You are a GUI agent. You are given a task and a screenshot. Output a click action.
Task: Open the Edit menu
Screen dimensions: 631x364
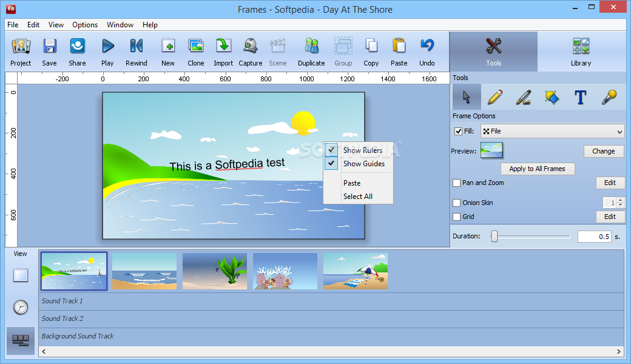(33, 24)
